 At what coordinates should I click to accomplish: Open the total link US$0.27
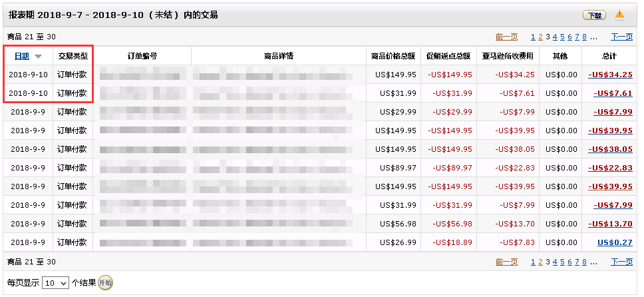(x=615, y=242)
